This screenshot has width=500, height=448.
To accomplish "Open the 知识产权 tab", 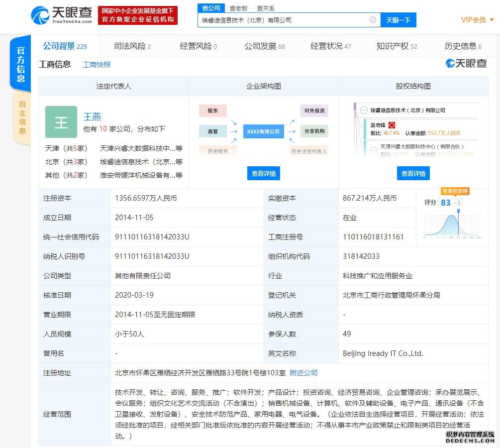I will 397,46.
